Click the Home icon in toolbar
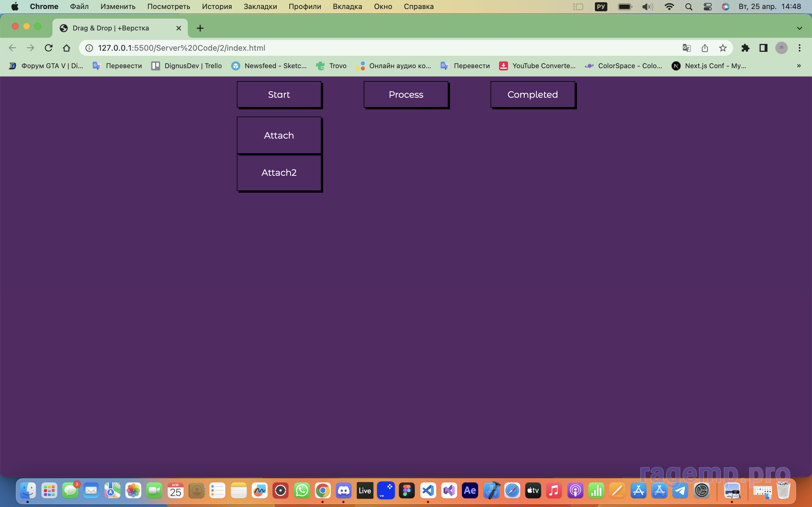This screenshot has width=812, height=507. pos(67,48)
